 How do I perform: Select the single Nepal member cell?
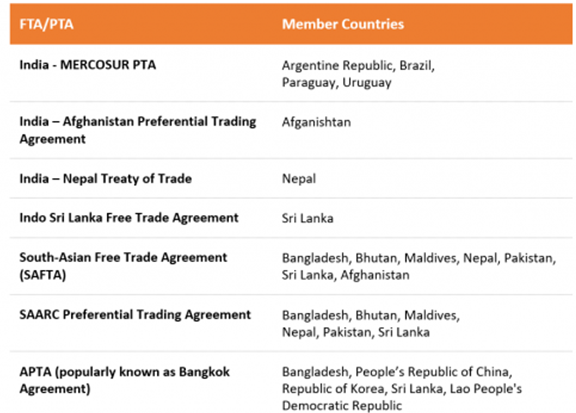click(x=299, y=179)
